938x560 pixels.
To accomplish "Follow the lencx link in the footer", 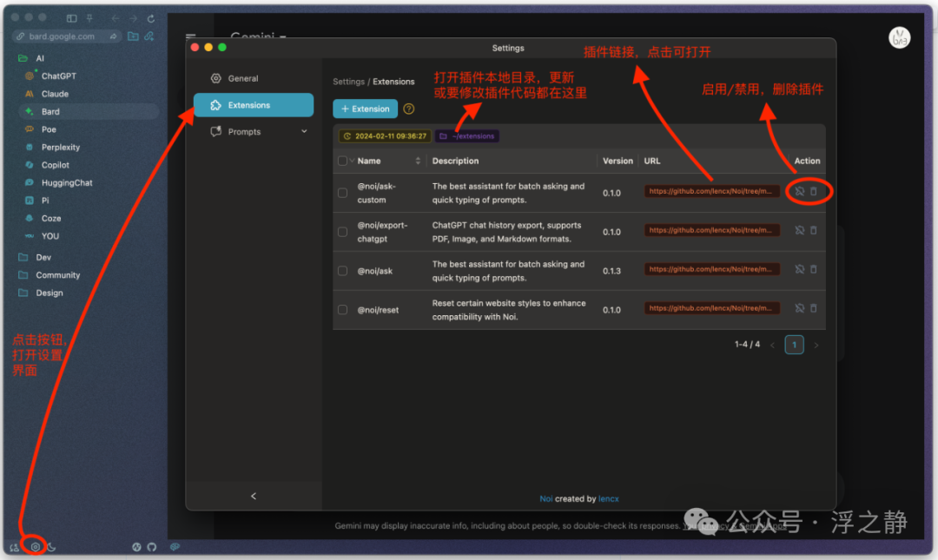I will [608, 499].
